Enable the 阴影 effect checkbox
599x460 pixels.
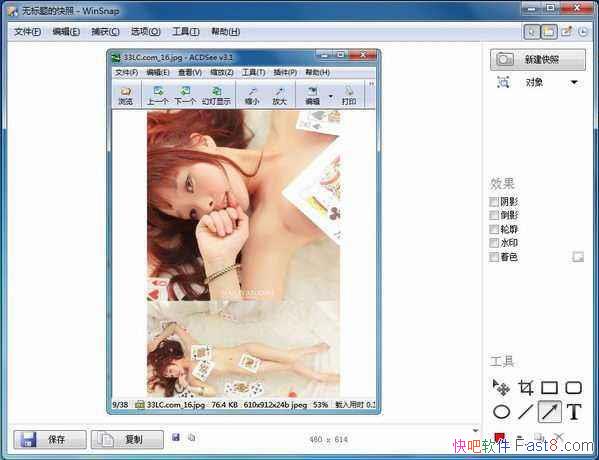click(494, 201)
